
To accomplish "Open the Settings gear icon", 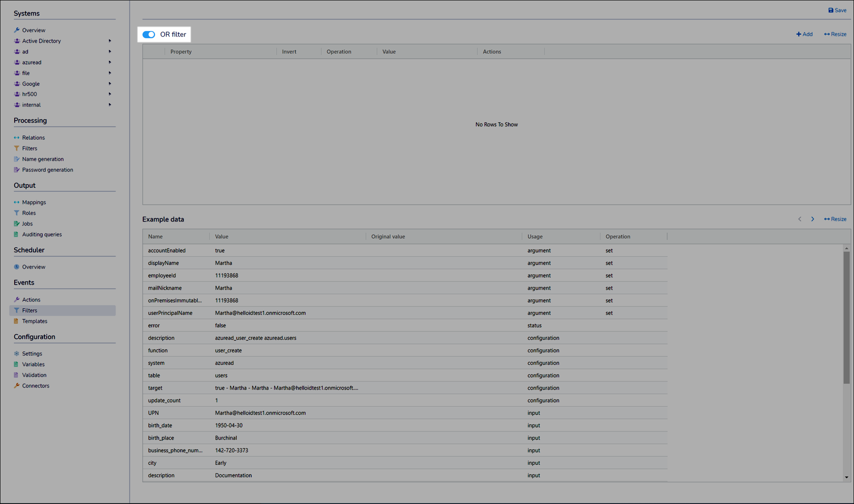I will [x=17, y=354].
